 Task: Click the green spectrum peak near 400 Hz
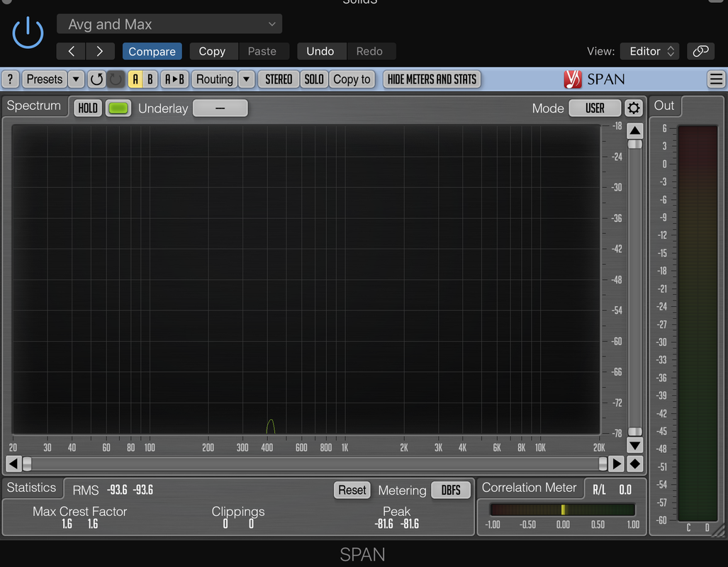[271, 426]
